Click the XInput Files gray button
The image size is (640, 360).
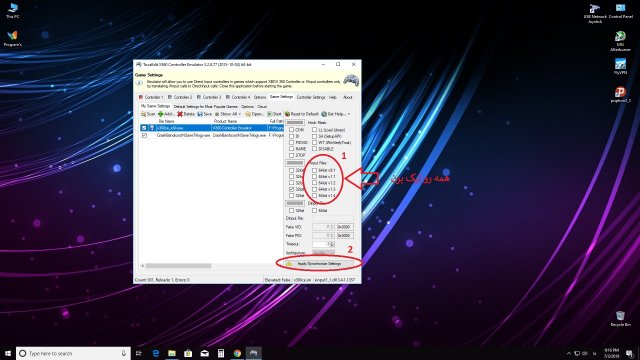pos(295,163)
